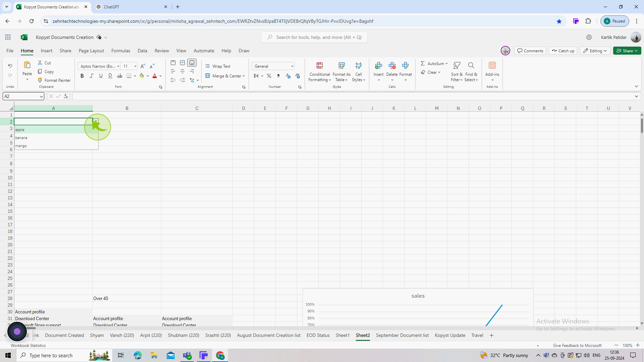Open the File menu
Viewport: 644px width, 362px height.
pos(10,51)
